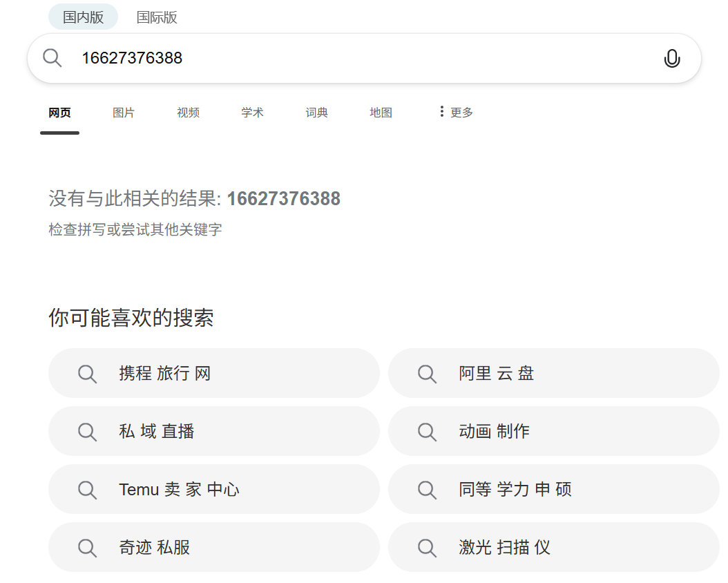Viewport: 728px width, 583px height.
Task: Click the search icon next to 激光 扫描 仪
Action: point(426,548)
